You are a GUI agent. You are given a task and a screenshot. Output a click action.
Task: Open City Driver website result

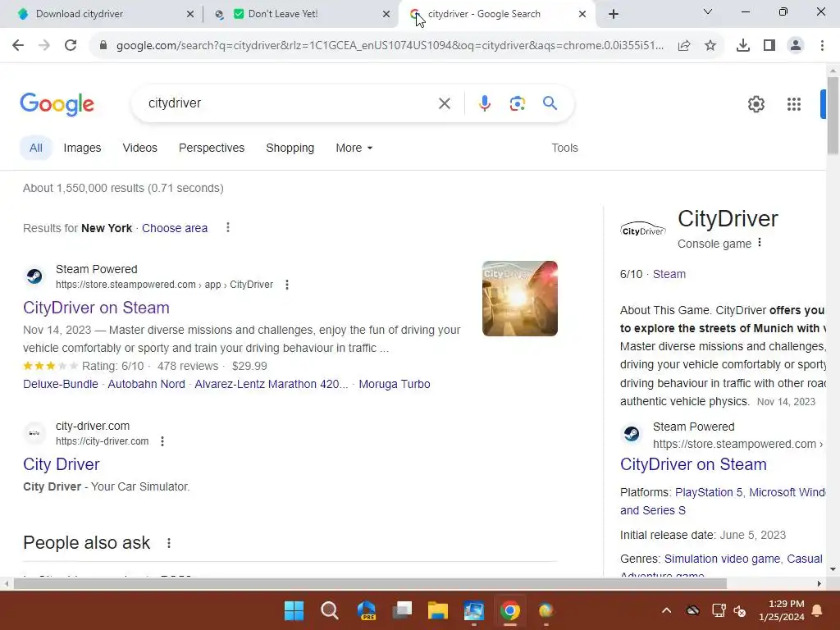tap(61, 464)
